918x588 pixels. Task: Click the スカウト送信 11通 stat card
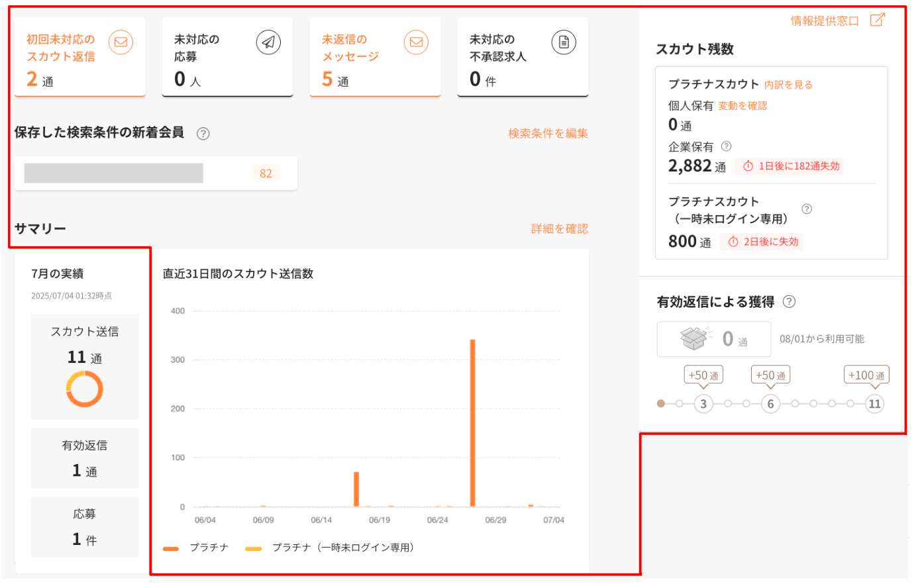(x=85, y=367)
